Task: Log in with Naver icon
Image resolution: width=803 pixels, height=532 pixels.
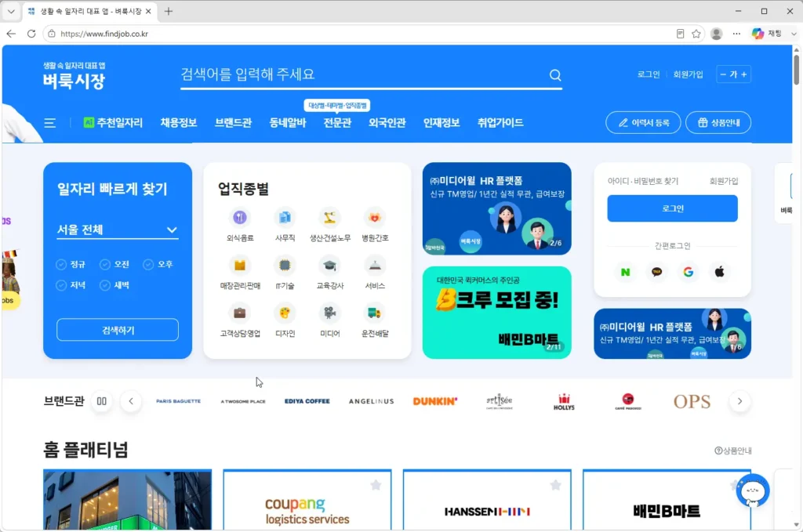Action: (x=625, y=272)
